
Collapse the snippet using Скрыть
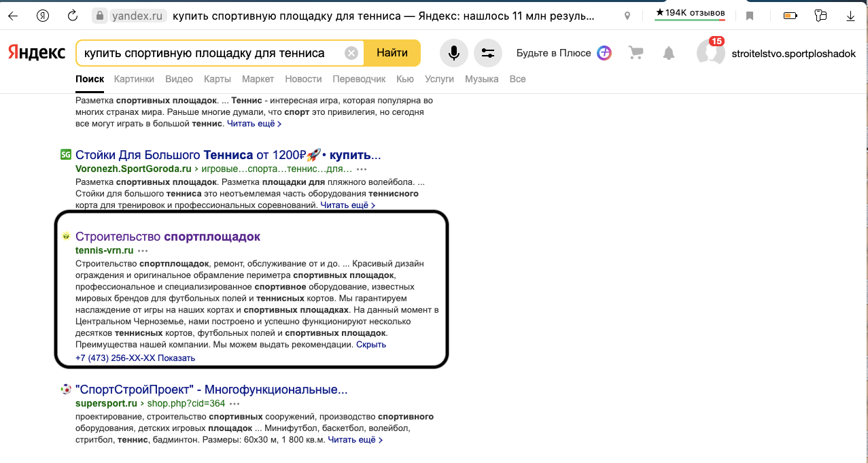[372, 344]
